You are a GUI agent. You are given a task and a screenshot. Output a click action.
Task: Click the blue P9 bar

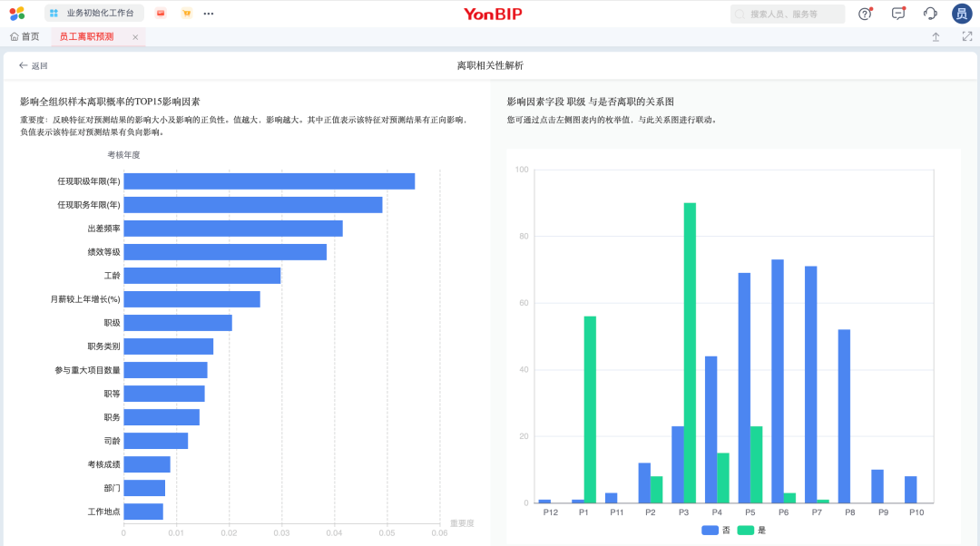[x=877, y=486]
